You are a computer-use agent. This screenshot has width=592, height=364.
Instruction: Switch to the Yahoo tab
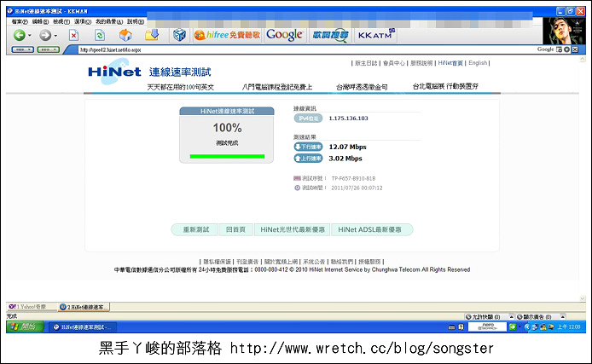pyautogui.click(x=32, y=307)
